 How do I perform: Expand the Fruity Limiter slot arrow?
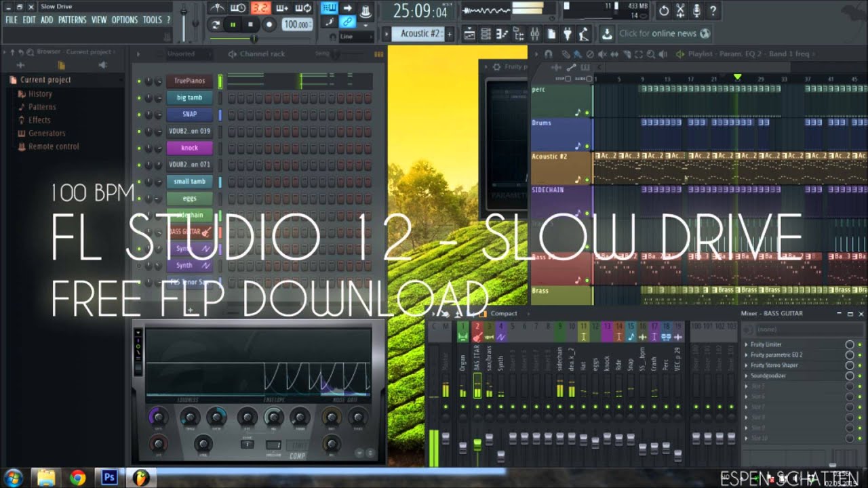coord(747,344)
